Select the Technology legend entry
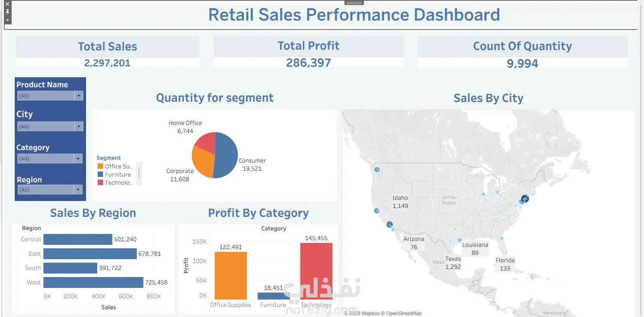Image resolution: width=644 pixels, height=317 pixels. [115, 183]
